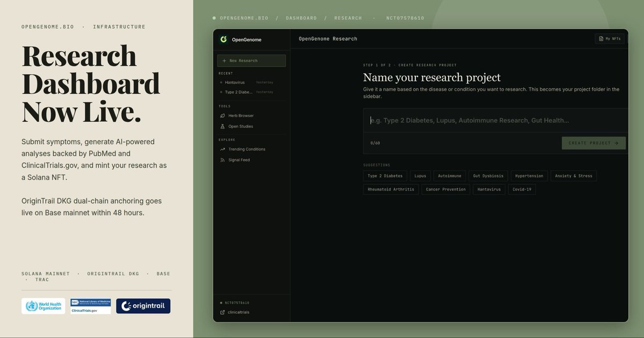This screenshot has height=338, width=644.
Task: Click RESEARCH in the top breadcrumb
Action: click(x=348, y=18)
